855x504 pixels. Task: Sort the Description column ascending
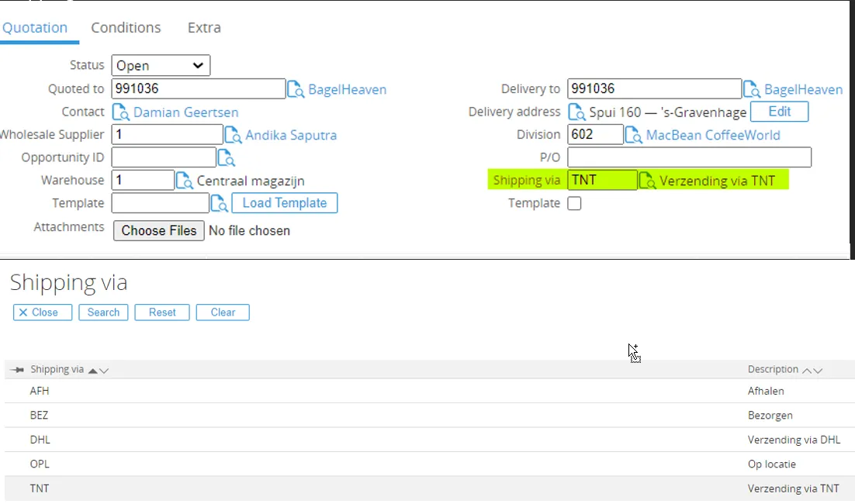[x=805, y=370]
